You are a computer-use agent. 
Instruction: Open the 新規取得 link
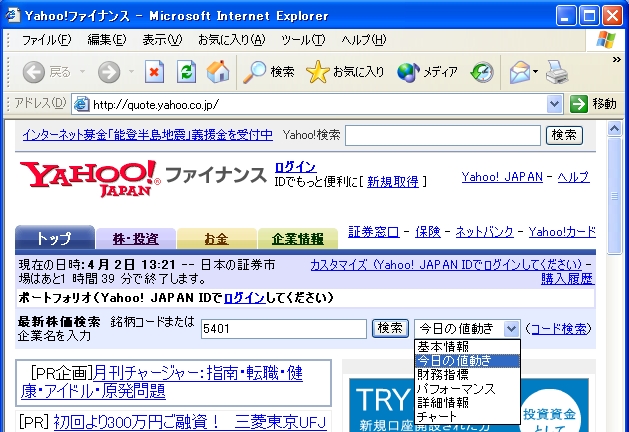click(x=393, y=182)
